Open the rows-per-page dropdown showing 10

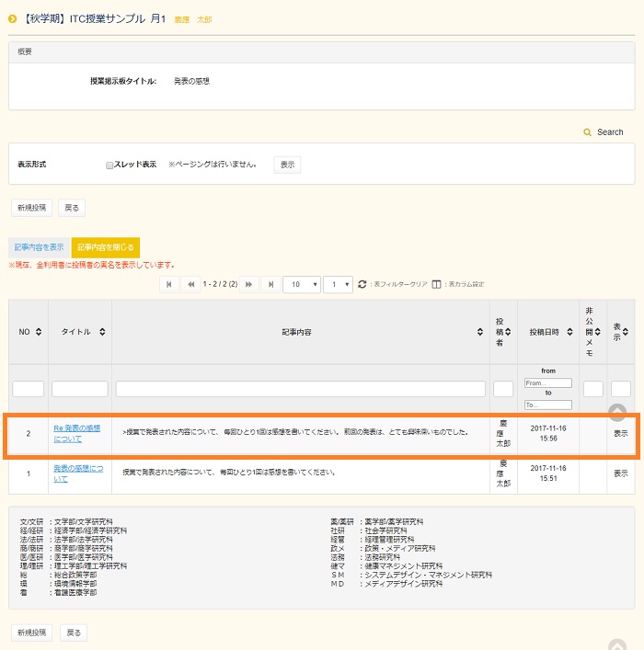tap(301, 285)
